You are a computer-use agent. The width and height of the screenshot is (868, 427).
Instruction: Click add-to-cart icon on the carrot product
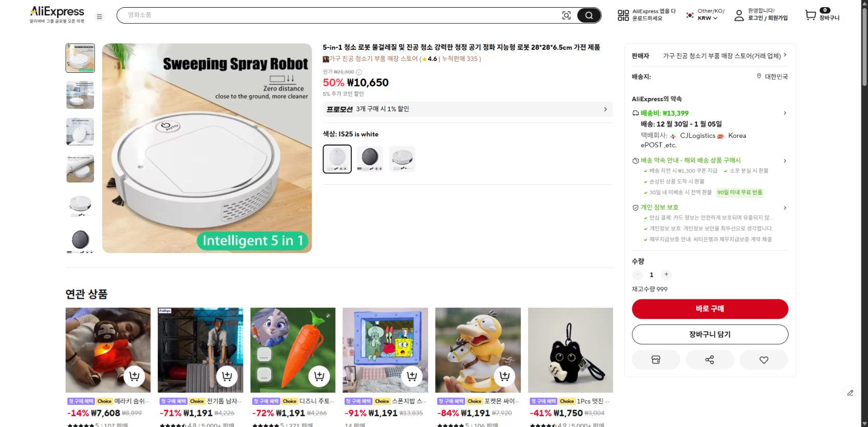[319, 376]
